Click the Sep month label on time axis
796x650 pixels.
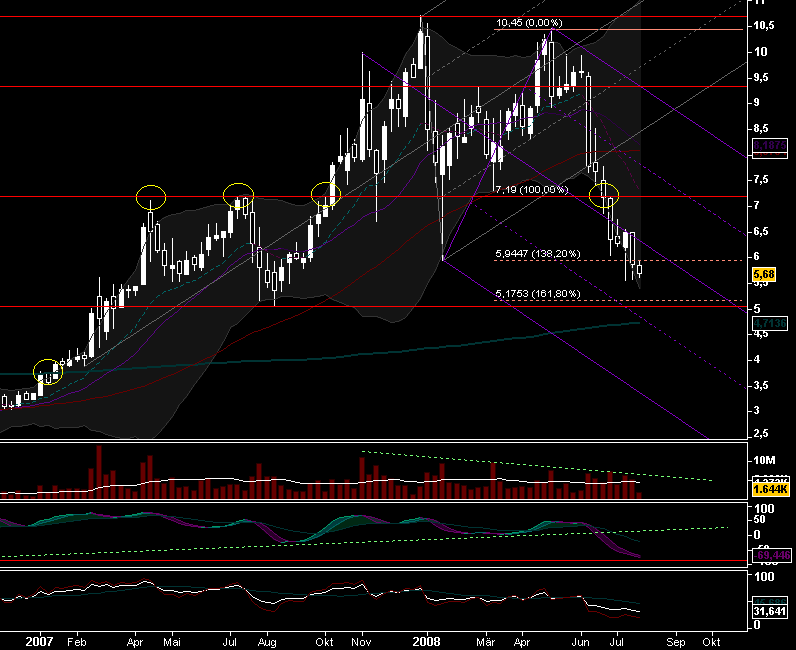(x=676, y=642)
